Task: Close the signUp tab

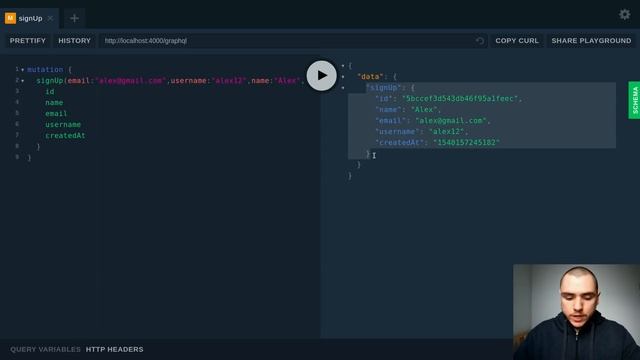Action: click(50, 18)
